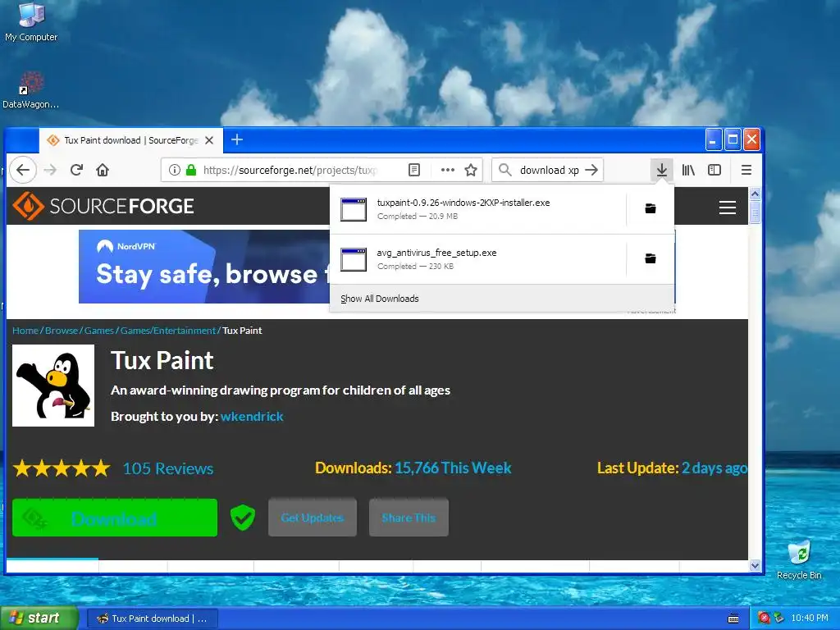Open tuxpaint-0.9.26-windows-2KXP-installer.exe download
This screenshot has height=630, width=840.
click(x=477, y=209)
